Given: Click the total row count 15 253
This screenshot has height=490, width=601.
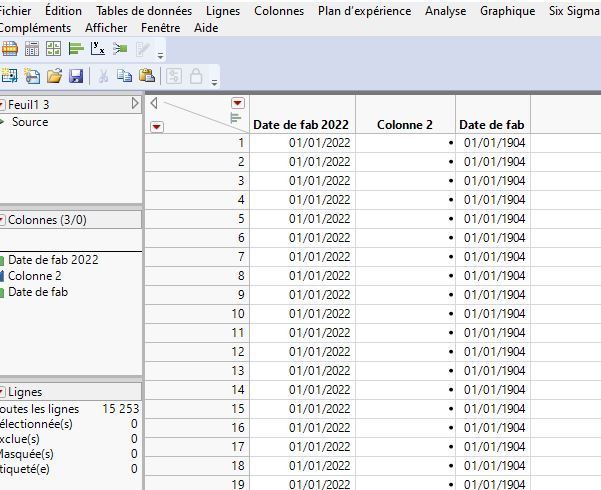Looking at the screenshot, I should [x=120, y=409].
